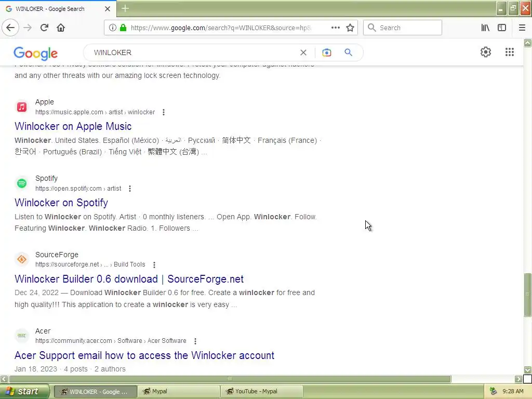The image size is (532, 399).
Task: Switch to WINLOKER - Google taskbar button
Action: click(96, 392)
